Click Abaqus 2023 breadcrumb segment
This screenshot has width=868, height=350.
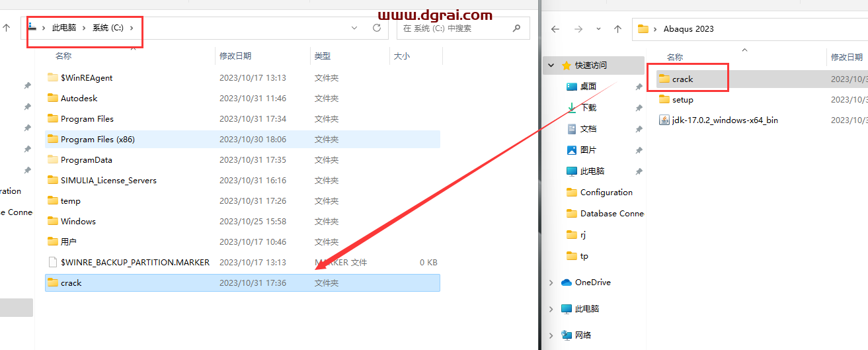[x=688, y=29]
